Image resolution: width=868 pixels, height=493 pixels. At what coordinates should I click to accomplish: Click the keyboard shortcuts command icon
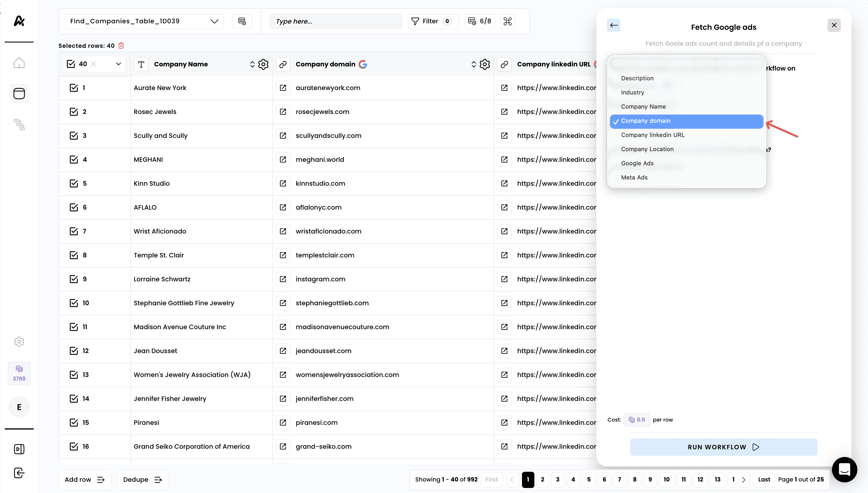point(508,21)
